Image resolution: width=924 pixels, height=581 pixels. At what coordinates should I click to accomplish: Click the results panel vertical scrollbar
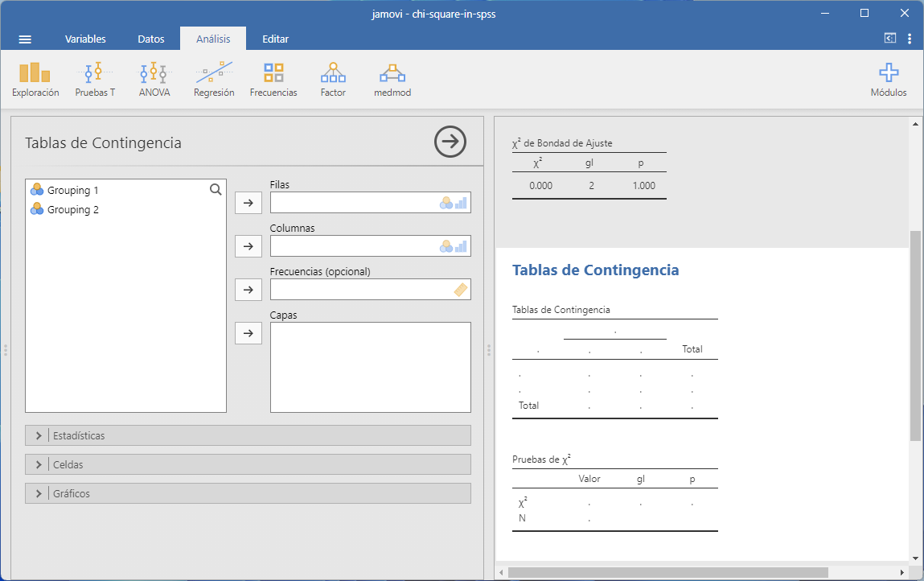(x=915, y=336)
